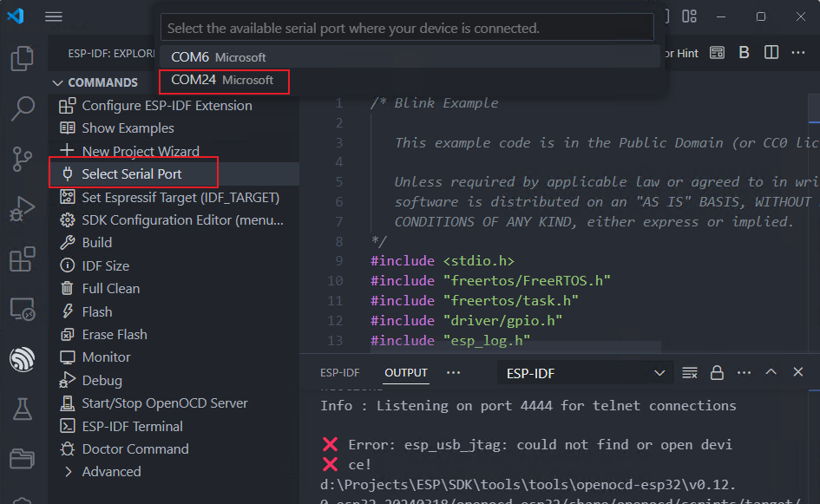
Task: Click the Open Preview icon in editor toolbar
Action: pos(717,53)
